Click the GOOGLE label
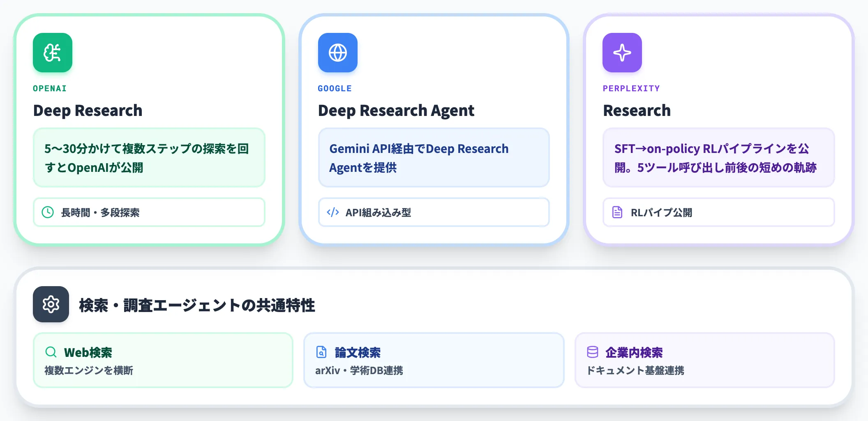This screenshot has height=421, width=868. coord(335,88)
